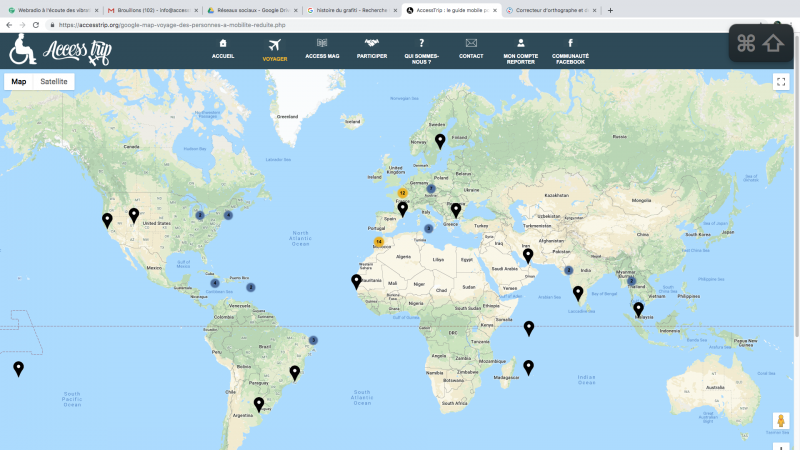
Task: Click the VOYAGER airplane icon
Action: tap(274, 43)
